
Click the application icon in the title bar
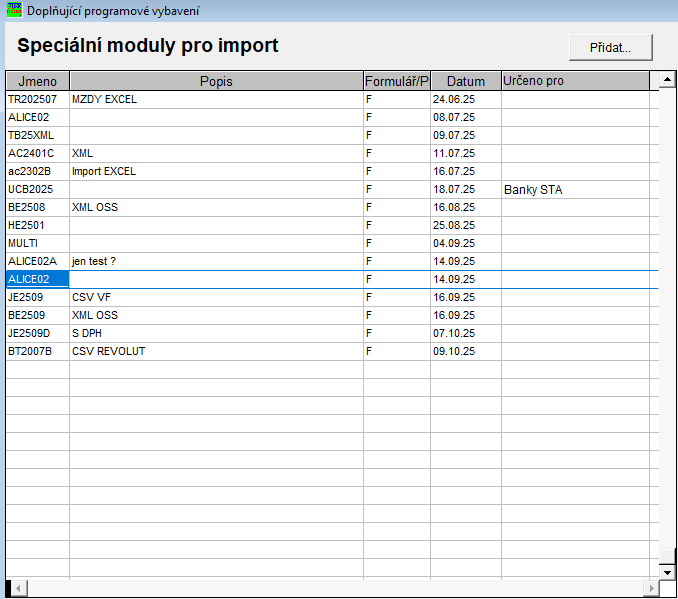tap(14, 10)
